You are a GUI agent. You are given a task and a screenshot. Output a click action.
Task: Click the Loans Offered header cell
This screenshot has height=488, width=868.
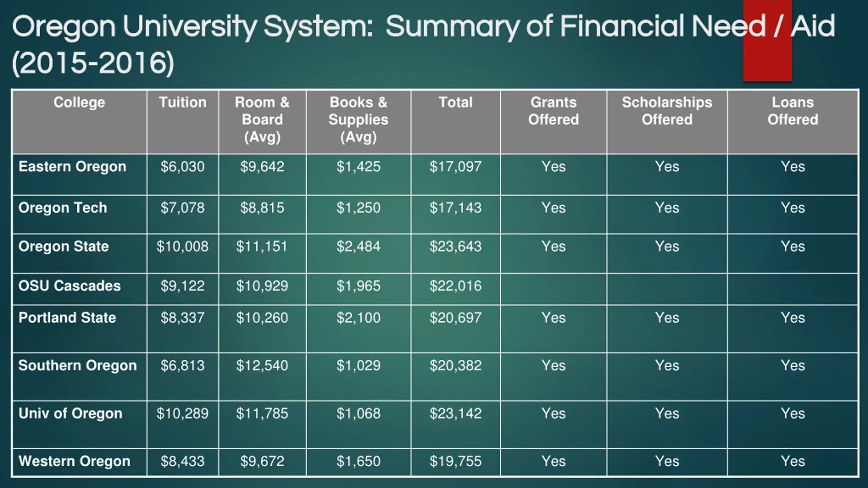click(x=793, y=111)
